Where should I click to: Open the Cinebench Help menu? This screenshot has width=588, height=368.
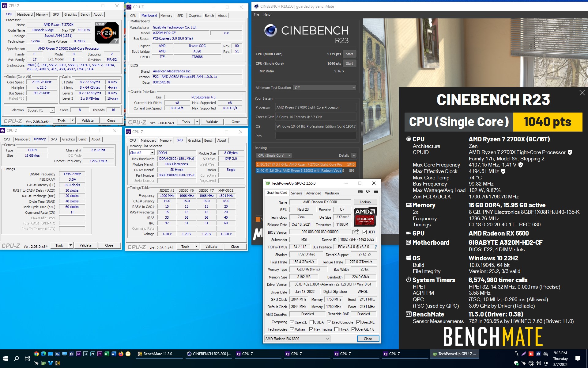pos(267,14)
